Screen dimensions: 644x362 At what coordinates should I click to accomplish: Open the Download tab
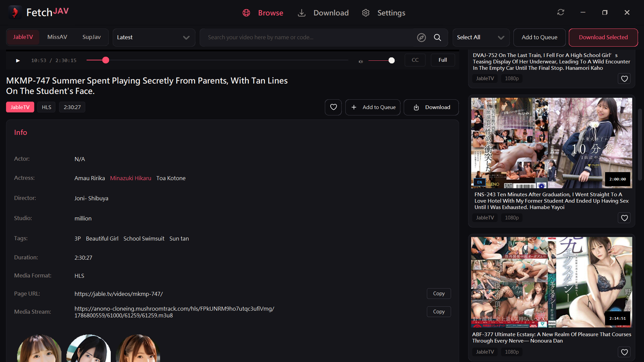click(x=323, y=13)
